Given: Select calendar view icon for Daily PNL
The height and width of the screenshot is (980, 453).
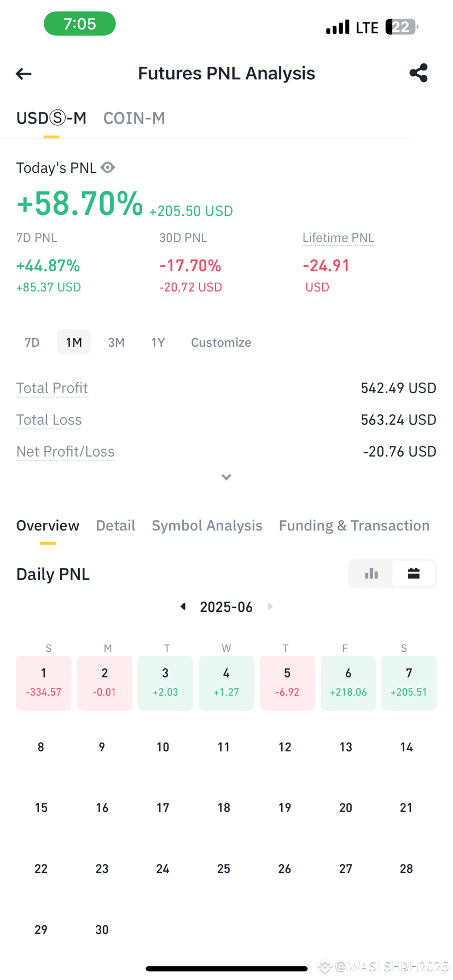Looking at the screenshot, I should (414, 573).
